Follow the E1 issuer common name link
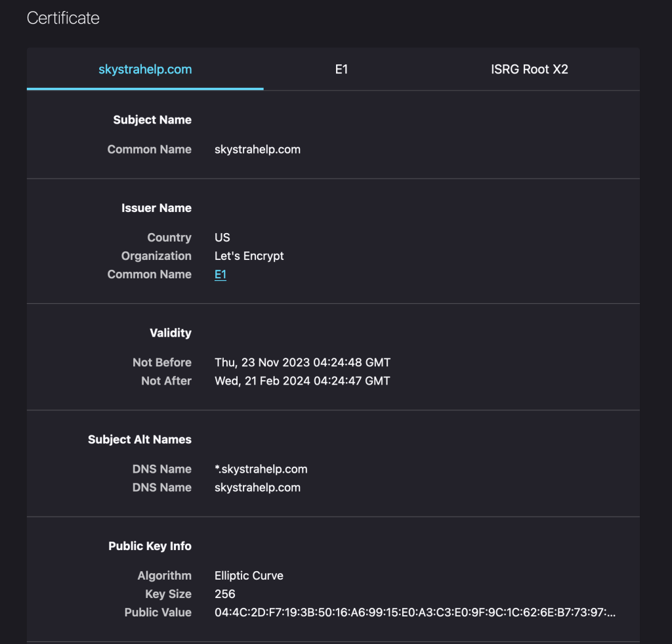Viewport: 672px width, 644px height. pos(220,274)
